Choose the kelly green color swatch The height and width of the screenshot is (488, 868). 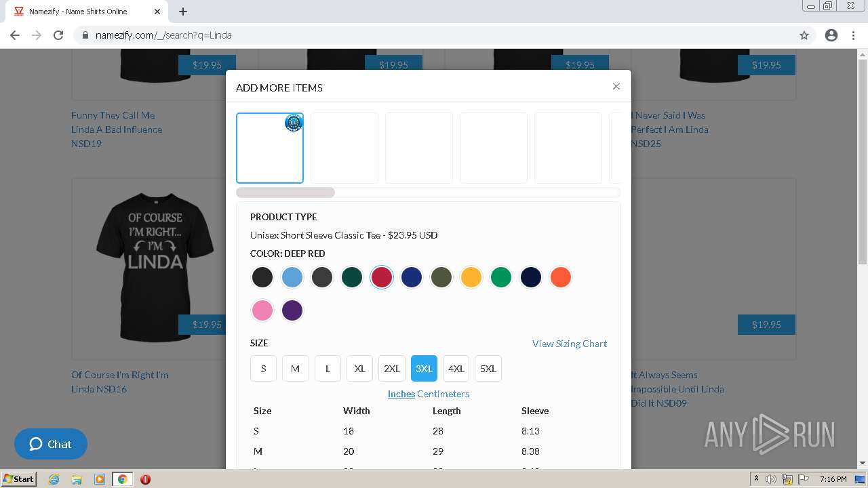click(x=501, y=277)
